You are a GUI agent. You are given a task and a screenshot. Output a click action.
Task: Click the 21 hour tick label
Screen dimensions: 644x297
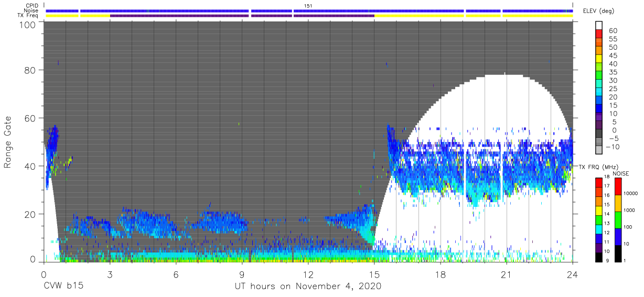pos(506,274)
